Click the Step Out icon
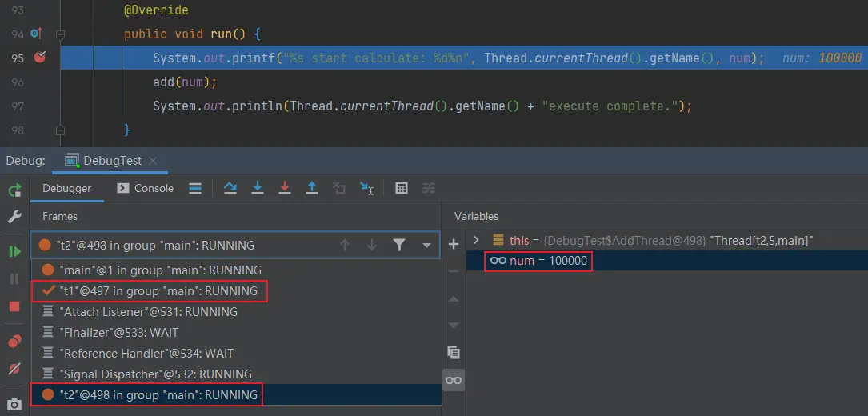The width and height of the screenshot is (868, 416). [x=312, y=188]
